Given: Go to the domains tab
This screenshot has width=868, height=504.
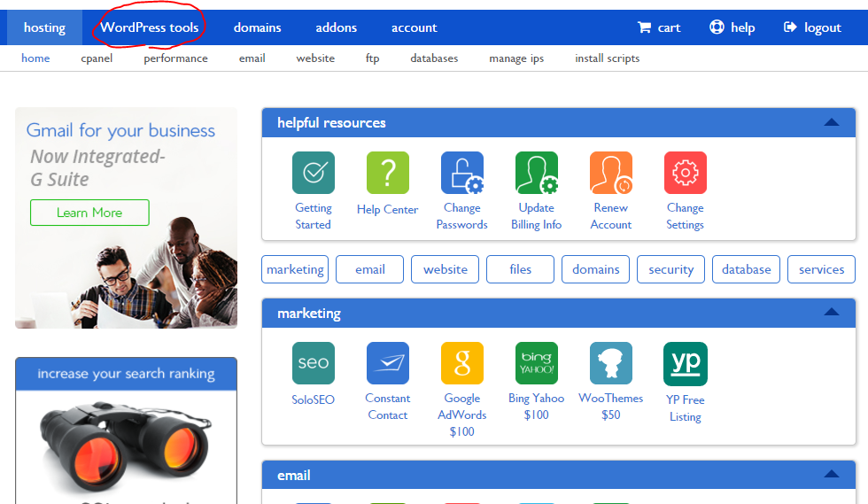Looking at the screenshot, I should (258, 27).
